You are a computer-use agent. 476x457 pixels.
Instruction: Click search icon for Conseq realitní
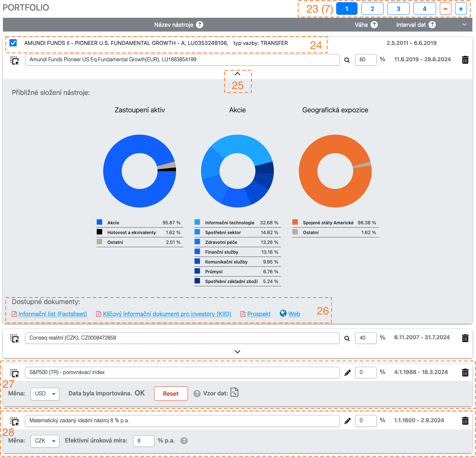347,338
